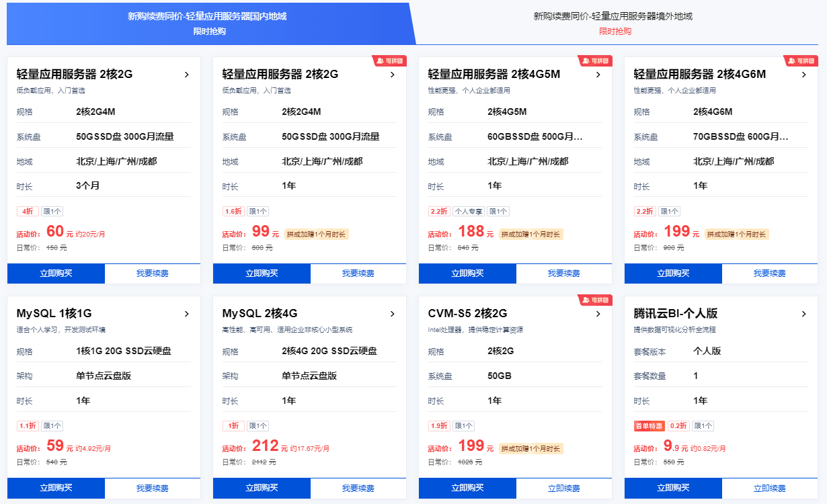Click the 约4.92元/月 price note
This screenshot has width=827, height=504.
click(x=93, y=448)
